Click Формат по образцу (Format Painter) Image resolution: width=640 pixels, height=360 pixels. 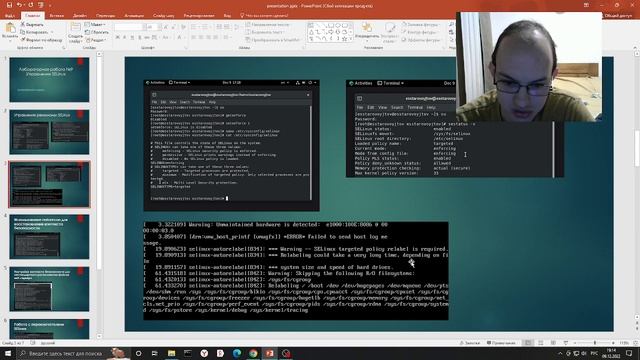point(42,40)
